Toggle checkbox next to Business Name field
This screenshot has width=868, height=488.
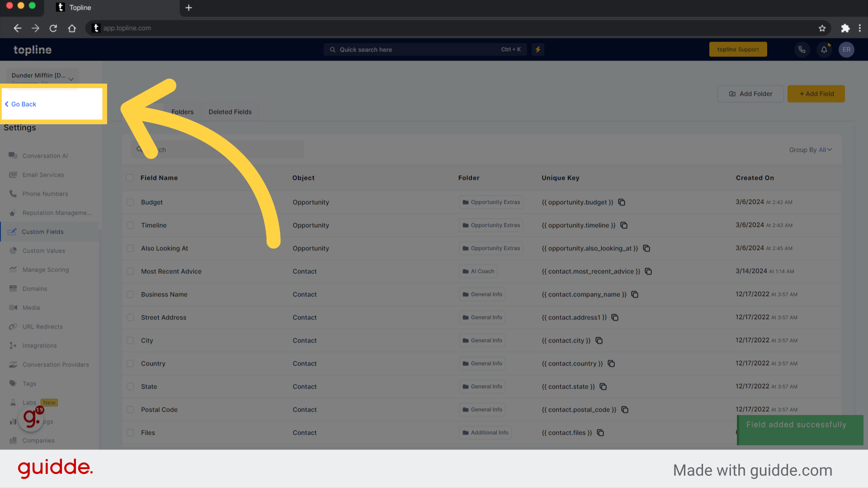130,294
